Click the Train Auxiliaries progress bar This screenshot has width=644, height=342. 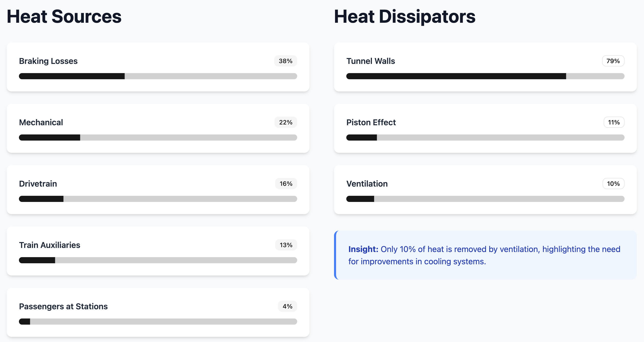[x=158, y=260]
